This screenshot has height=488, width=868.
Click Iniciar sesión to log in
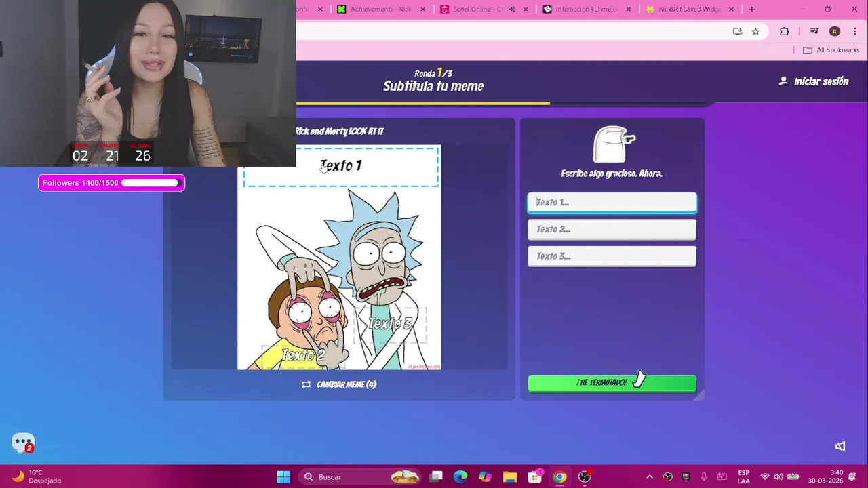[x=821, y=81]
